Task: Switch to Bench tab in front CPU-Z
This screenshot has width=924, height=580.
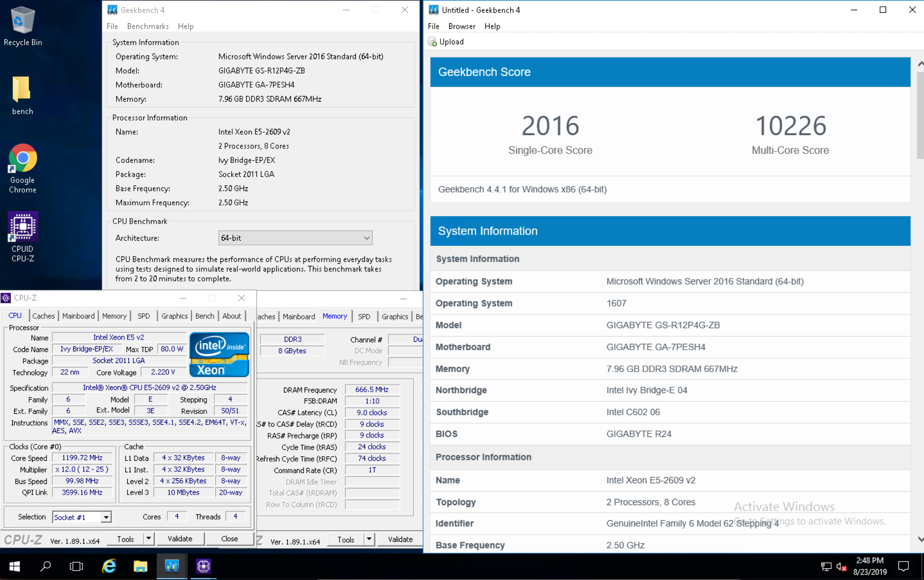Action: (205, 316)
